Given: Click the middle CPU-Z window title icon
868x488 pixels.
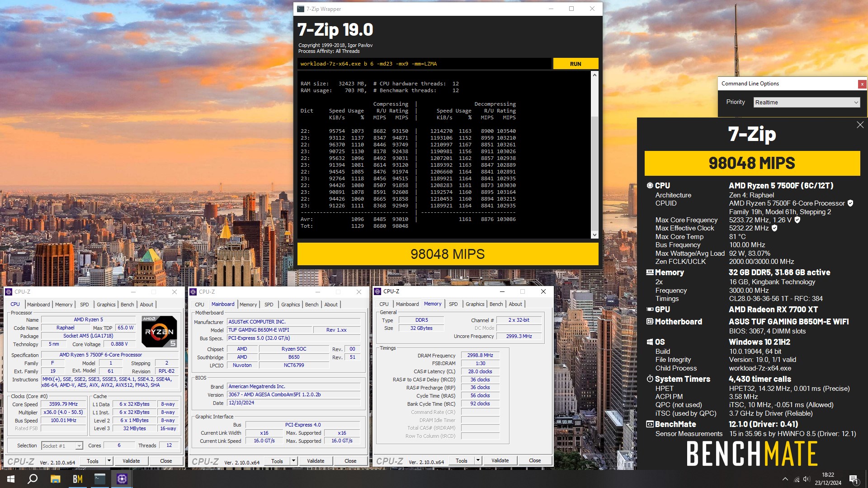Looking at the screenshot, I should click(x=193, y=292).
